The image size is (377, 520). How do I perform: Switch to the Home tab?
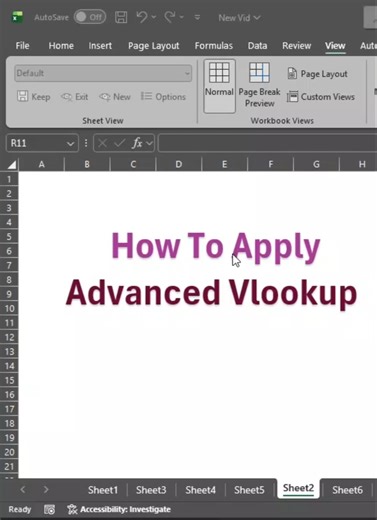click(x=61, y=46)
